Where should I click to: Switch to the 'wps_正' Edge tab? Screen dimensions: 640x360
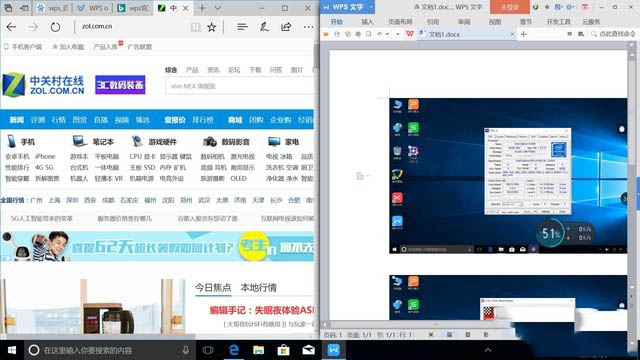tap(53, 8)
